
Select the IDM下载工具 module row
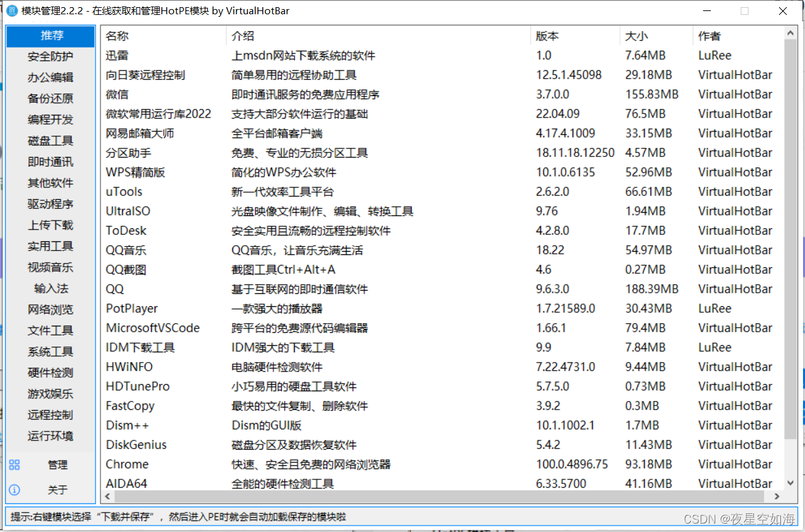442,347
